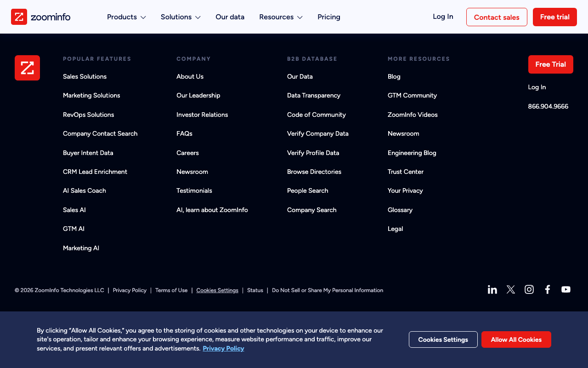This screenshot has width=588, height=368.
Task: Open Pricing in top navigation
Action: pyautogui.click(x=329, y=17)
